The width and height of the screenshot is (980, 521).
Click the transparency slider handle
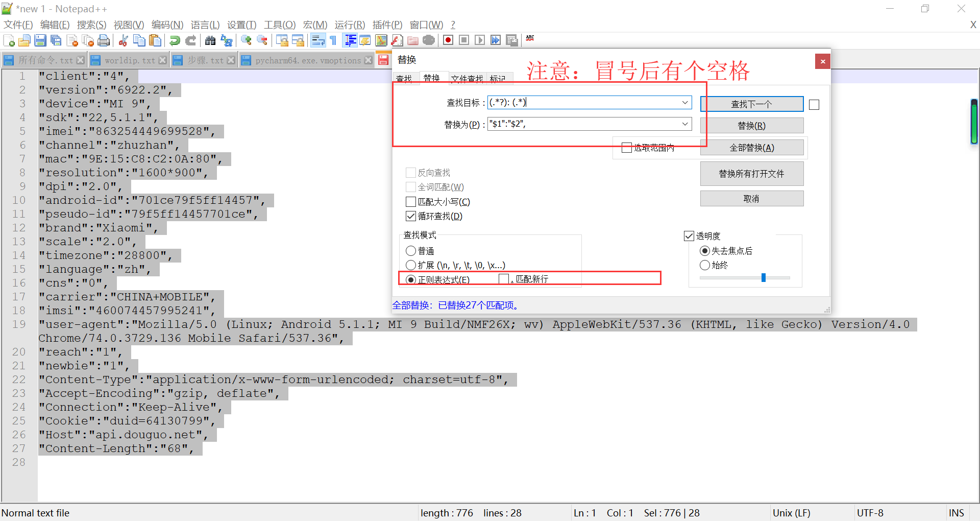click(764, 278)
